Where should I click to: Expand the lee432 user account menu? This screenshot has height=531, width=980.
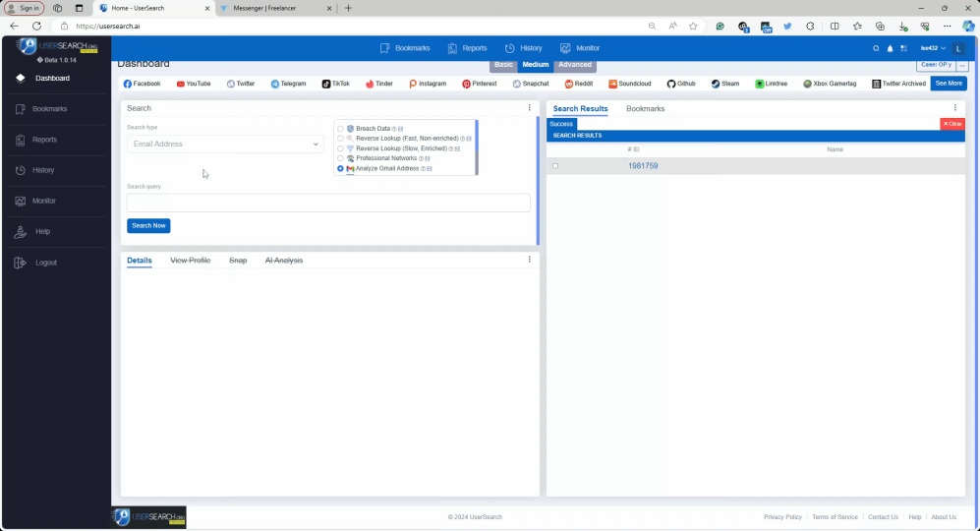coord(932,48)
